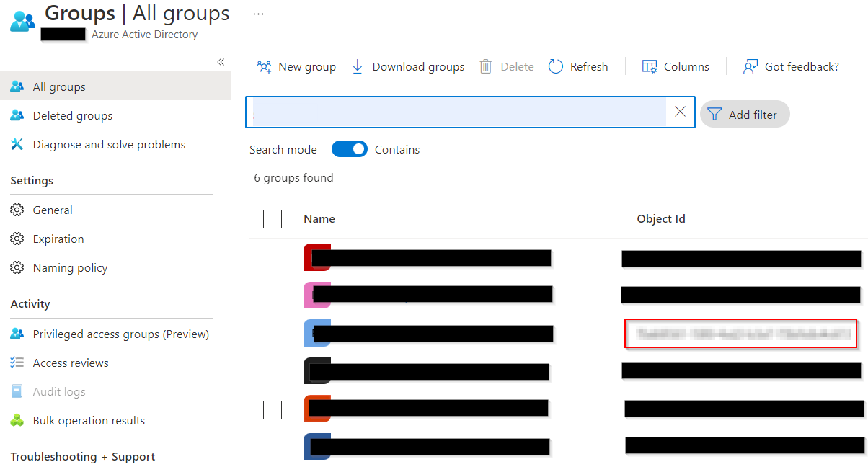Open Diagnose and solve problems
The height and width of the screenshot is (467, 868).
tap(109, 144)
